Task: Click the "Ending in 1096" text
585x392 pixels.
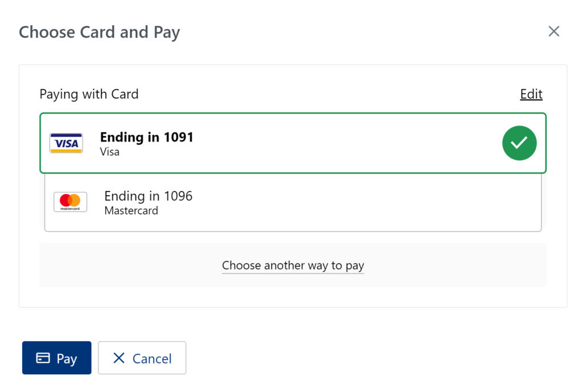Action: tap(149, 196)
